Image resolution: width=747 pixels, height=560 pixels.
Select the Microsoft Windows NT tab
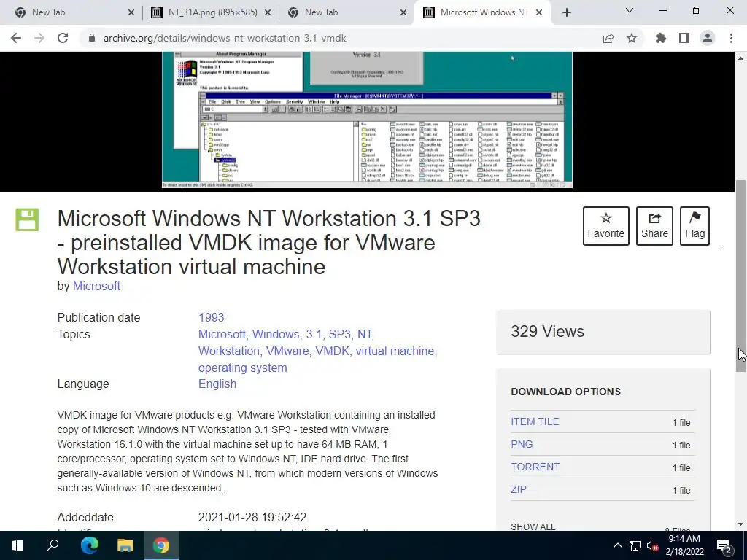(x=481, y=12)
